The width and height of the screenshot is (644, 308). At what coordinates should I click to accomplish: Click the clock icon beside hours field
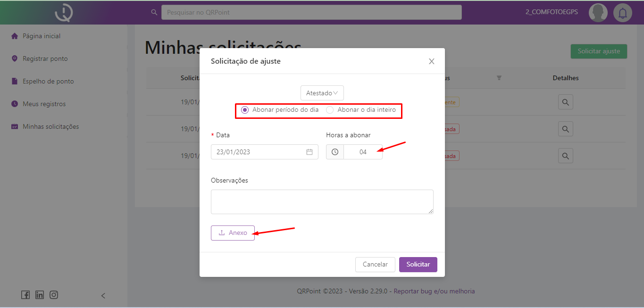pyautogui.click(x=335, y=152)
